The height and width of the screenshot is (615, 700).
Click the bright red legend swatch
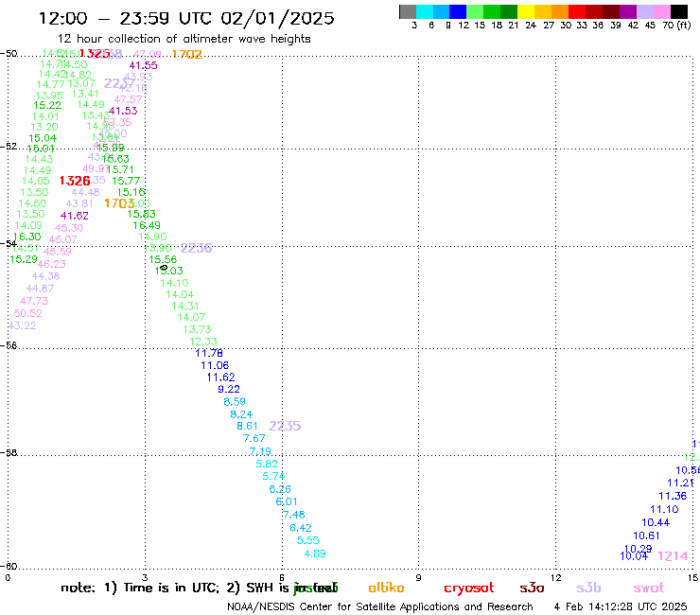point(577,11)
